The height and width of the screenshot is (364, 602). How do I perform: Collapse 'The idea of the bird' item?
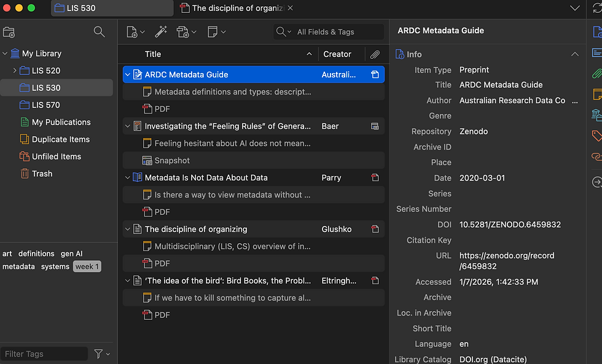[x=128, y=281]
